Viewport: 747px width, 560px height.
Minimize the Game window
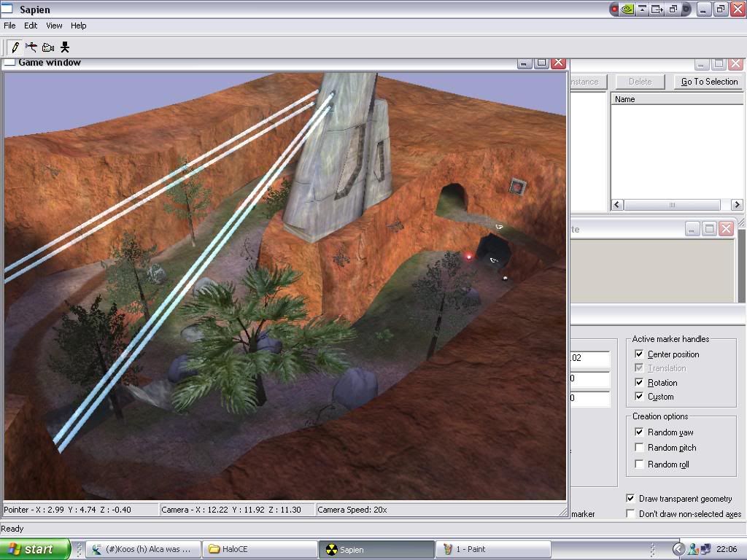524,63
